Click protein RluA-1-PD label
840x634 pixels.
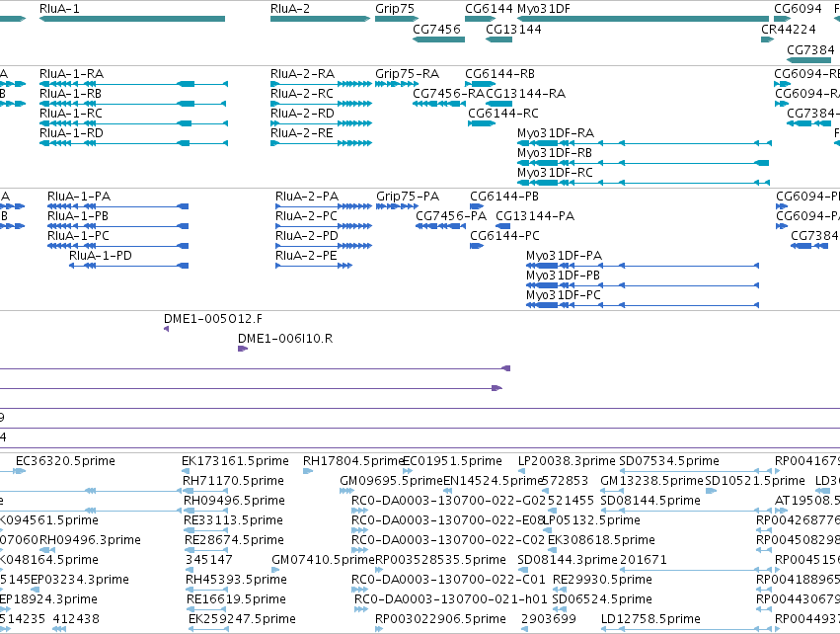click(x=100, y=256)
